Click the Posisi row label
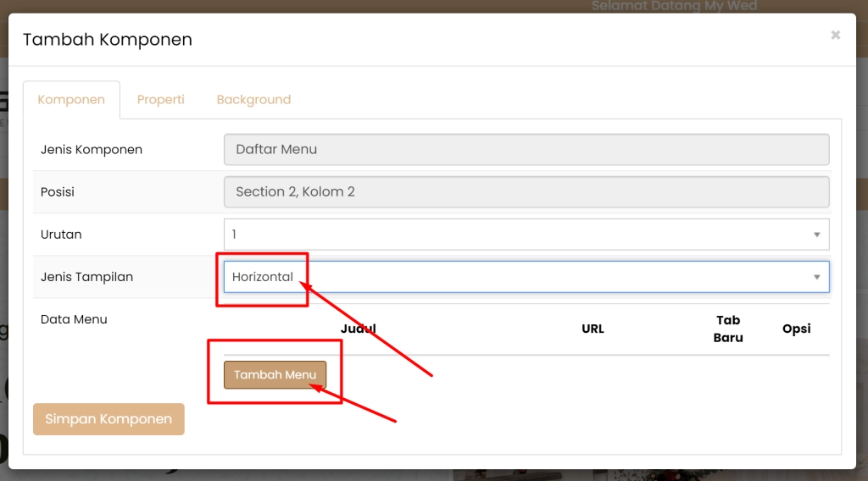The image size is (868, 481). (x=58, y=192)
